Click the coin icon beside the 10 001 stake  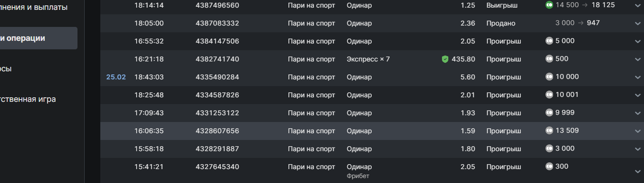tap(549, 95)
